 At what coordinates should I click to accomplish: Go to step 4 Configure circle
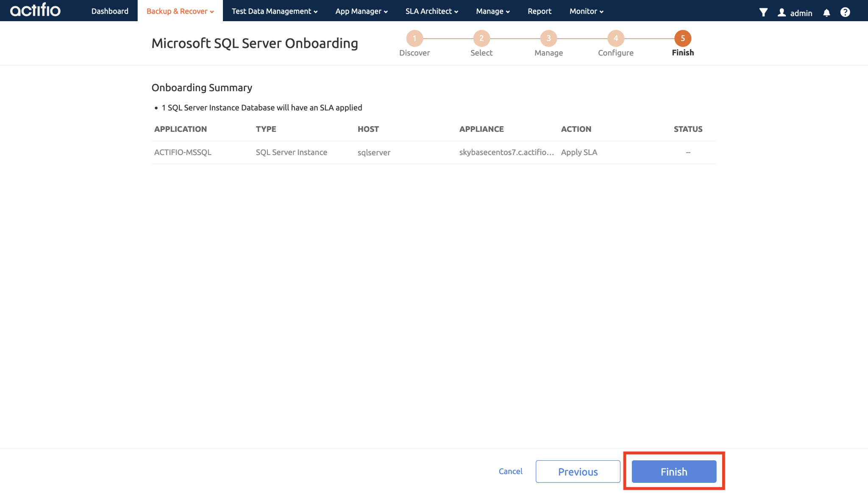[615, 38]
